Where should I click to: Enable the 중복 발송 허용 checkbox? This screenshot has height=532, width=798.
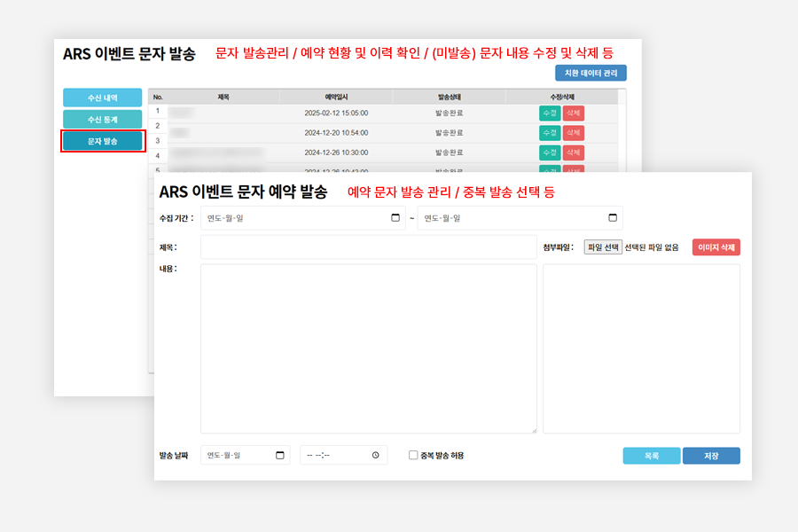413,456
